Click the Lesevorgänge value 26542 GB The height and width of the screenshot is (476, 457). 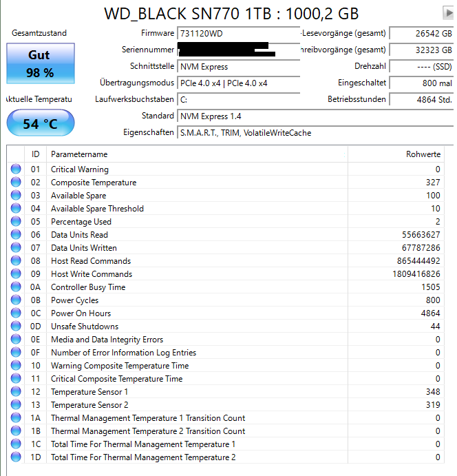421,33
